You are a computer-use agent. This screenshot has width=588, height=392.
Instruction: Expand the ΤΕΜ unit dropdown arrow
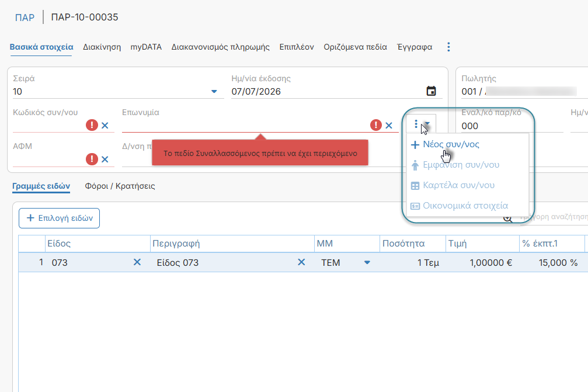(x=367, y=262)
